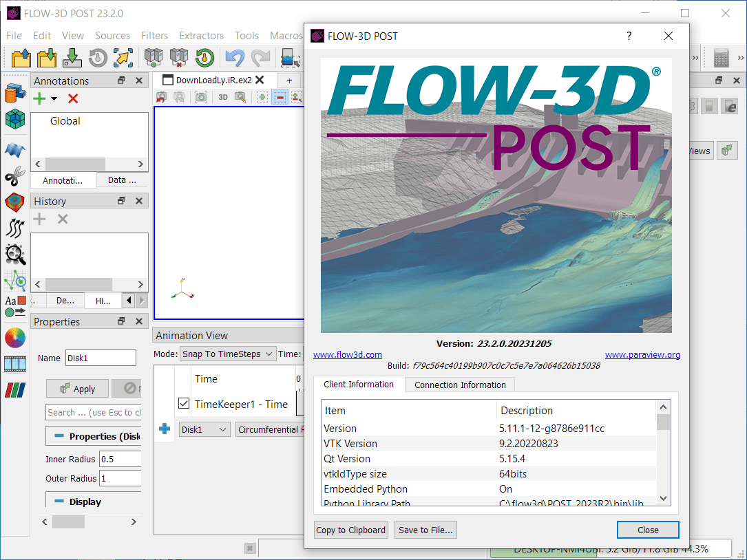Screen dimensions: 747x560
Task: Collapse the Display section
Action: pos(59,501)
